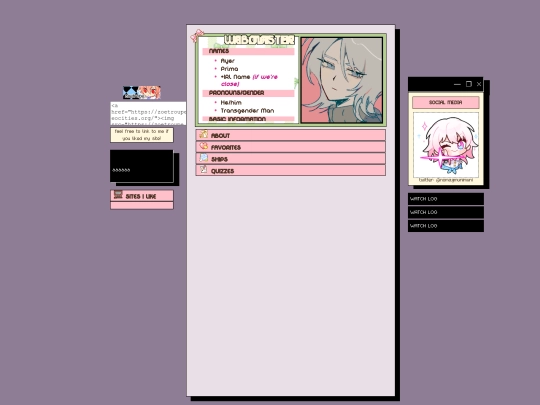This screenshot has width=540, height=405.
Task: Expand the ABOUT section
Action: 291,135
